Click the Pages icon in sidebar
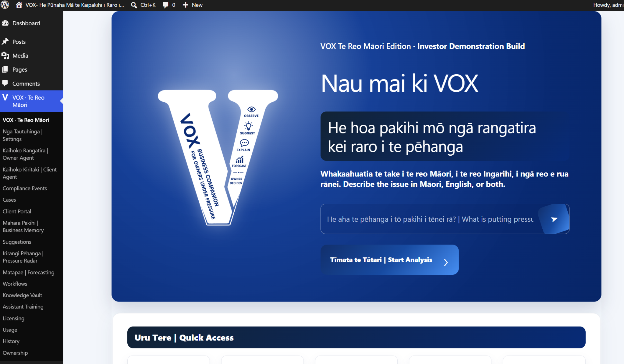The image size is (624, 364). coord(5,69)
